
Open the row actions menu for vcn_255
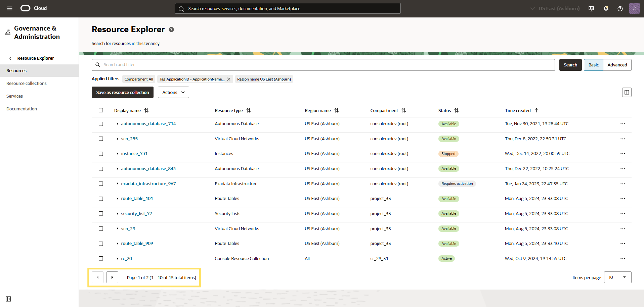(622, 139)
